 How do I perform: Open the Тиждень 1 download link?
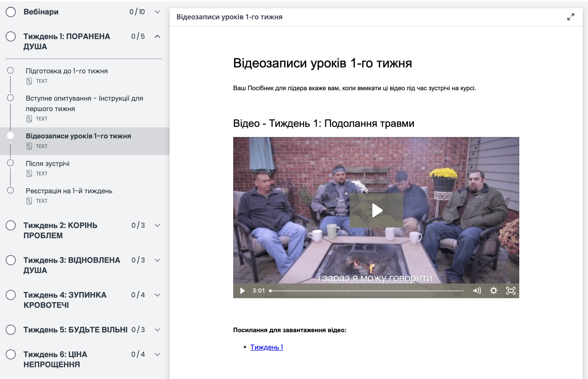pyautogui.click(x=266, y=347)
